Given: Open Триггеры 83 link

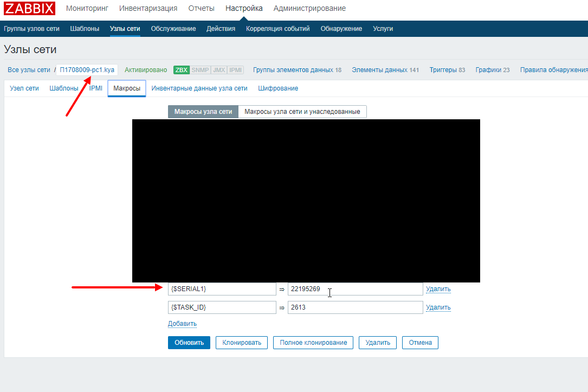Looking at the screenshot, I should (447, 70).
